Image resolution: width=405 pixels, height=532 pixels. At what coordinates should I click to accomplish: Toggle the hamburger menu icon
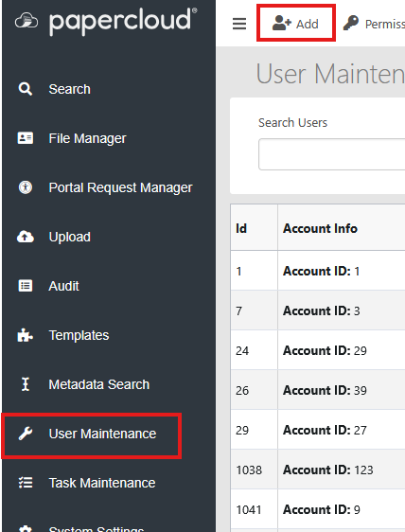click(x=239, y=24)
